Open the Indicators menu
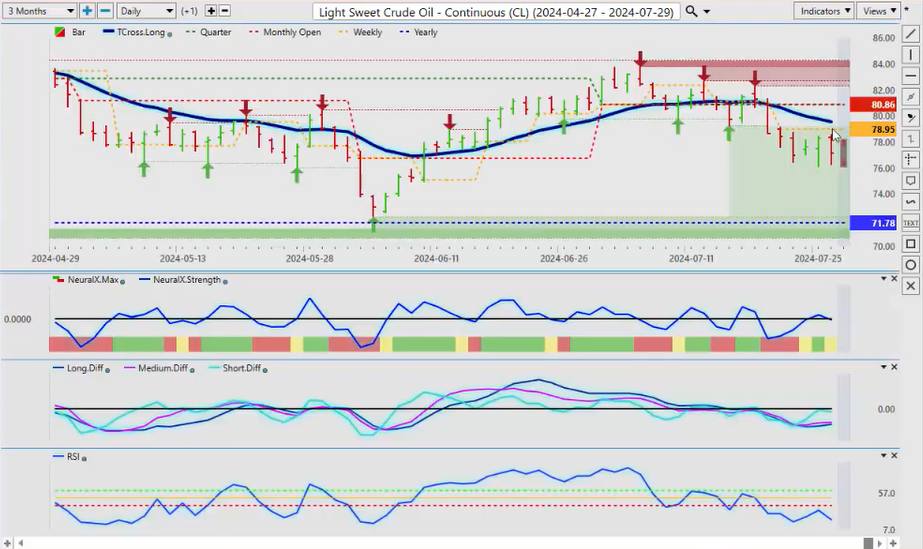 (x=825, y=11)
